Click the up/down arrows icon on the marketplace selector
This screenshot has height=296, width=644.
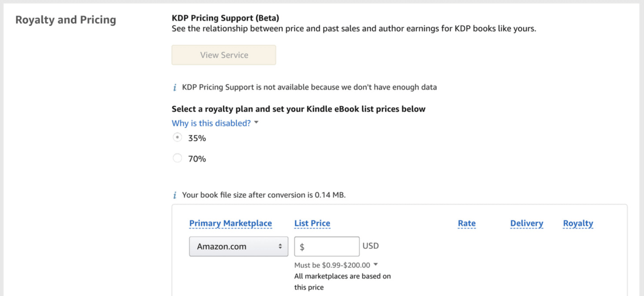tap(280, 246)
